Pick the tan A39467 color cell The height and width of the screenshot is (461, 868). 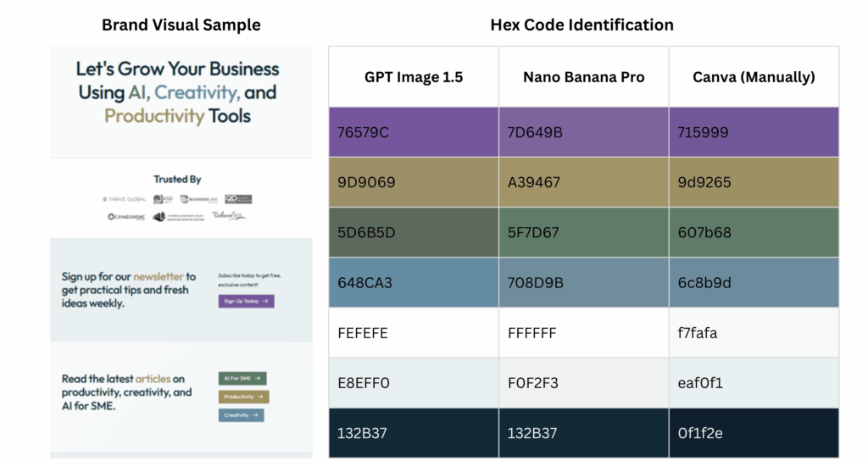coord(583,182)
